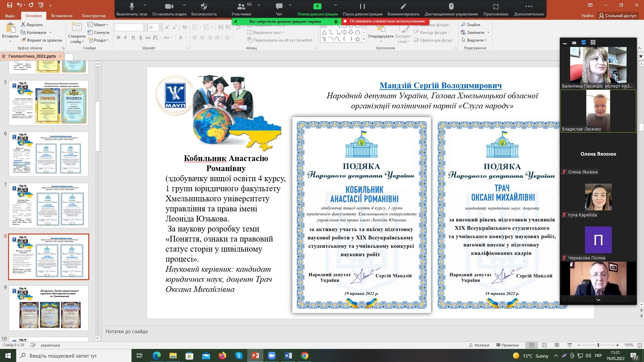
Task: Stop the Zoom video camera
Action: (x=169, y=7)
